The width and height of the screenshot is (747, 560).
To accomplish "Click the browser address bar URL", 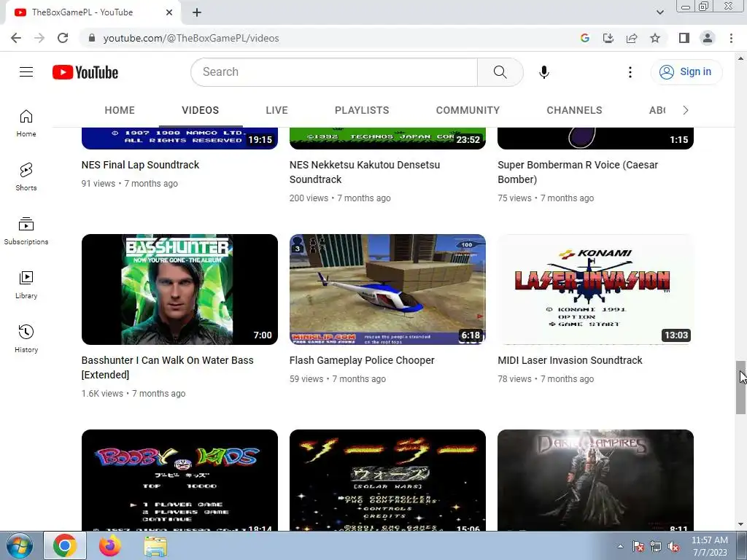I will 191,38.
